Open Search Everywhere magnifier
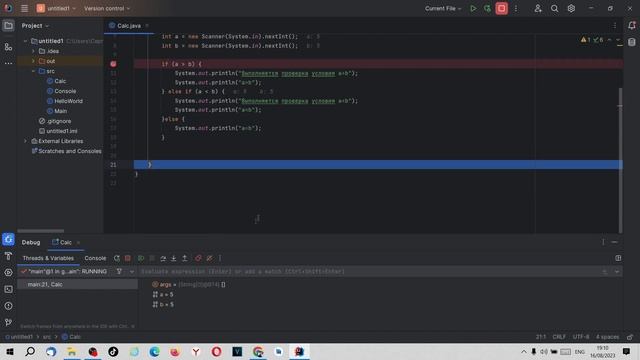Image resolution: width=640 pixels, height=360 pixels. point(554,8)
